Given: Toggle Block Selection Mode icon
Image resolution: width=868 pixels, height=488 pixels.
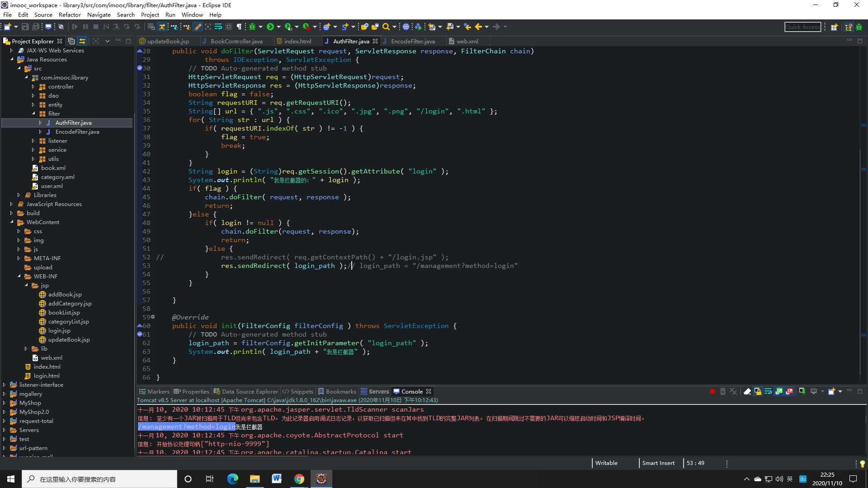Looking at the screenshot, I should point(229,27).
